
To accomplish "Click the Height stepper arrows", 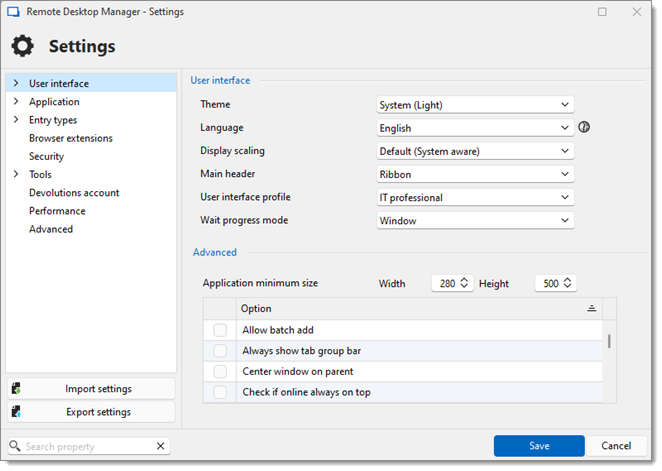I will pyautogui.click(x=567, y=283).
